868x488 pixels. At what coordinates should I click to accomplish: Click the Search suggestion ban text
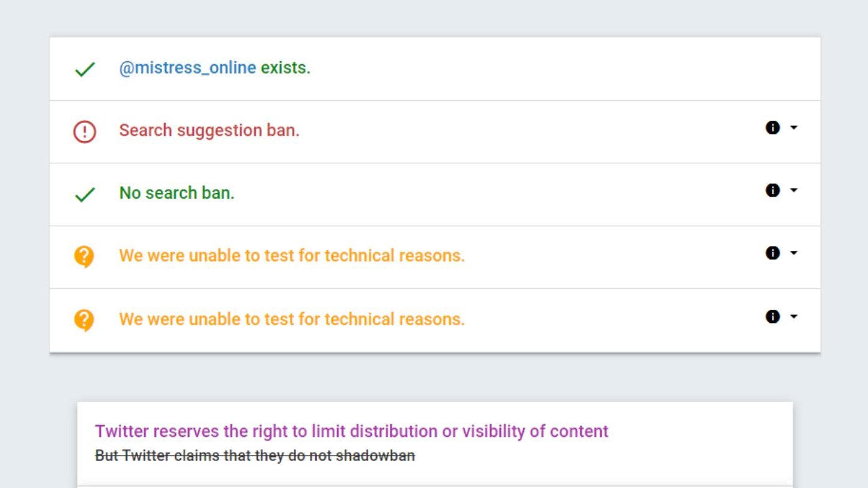(x=209, y=130)
